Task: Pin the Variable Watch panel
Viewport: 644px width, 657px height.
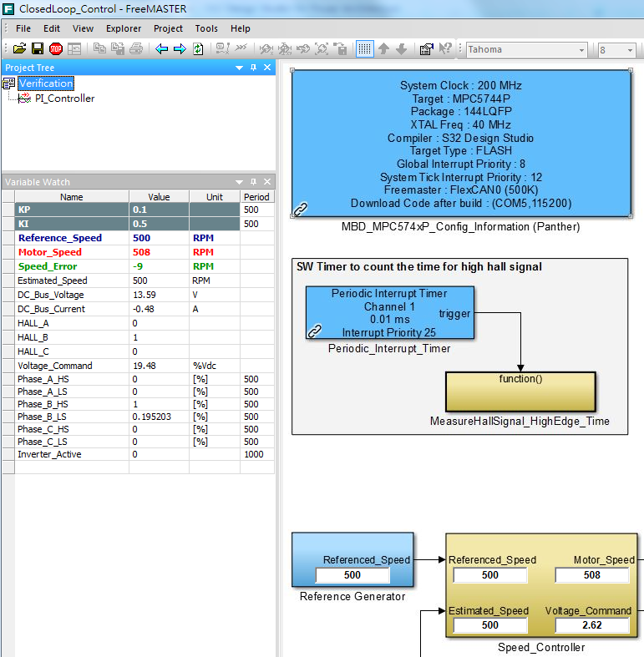Action: point(253,182)
